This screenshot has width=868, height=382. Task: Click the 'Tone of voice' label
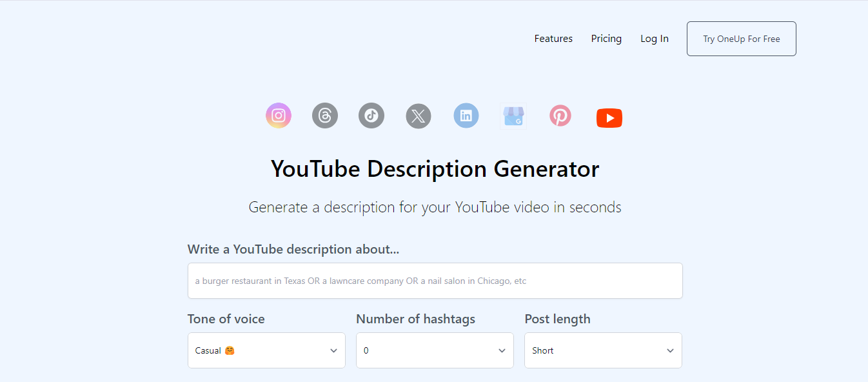click(x=226, y=319)
